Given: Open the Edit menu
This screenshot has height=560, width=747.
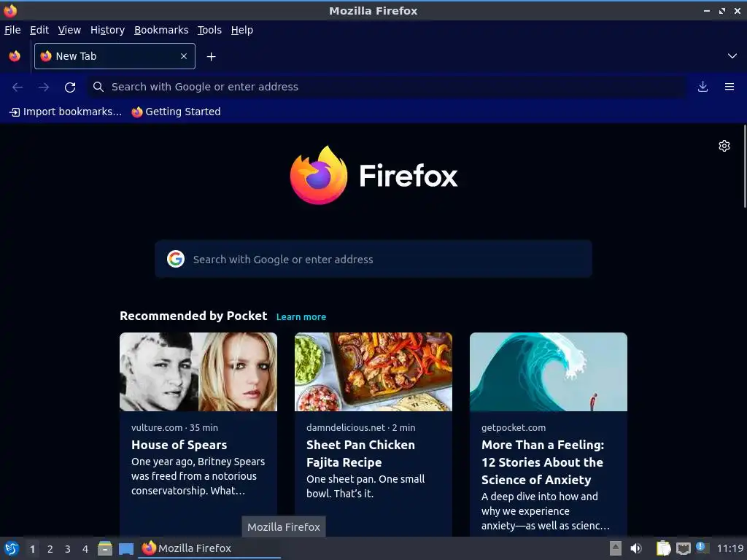Looking at the screenshot, I should (39, 30).
